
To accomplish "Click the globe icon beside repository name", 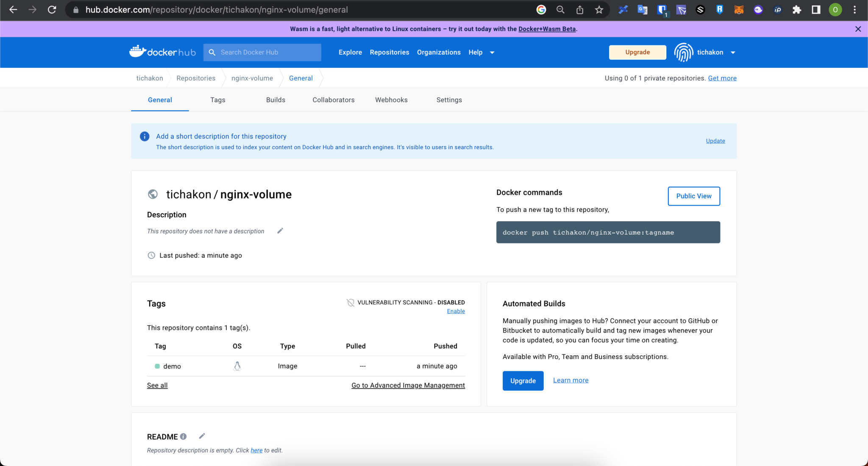I will (x=153, y=194).
